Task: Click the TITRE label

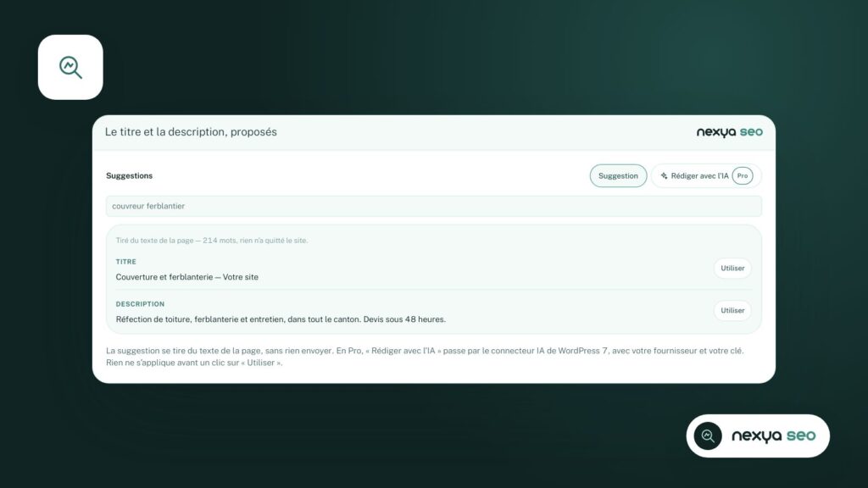Action: [x=125, y=262]
